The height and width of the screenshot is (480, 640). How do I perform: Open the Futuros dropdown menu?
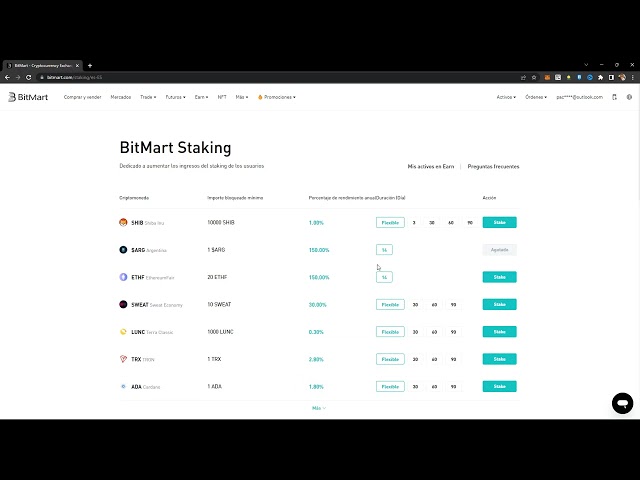tap(176, 97)
